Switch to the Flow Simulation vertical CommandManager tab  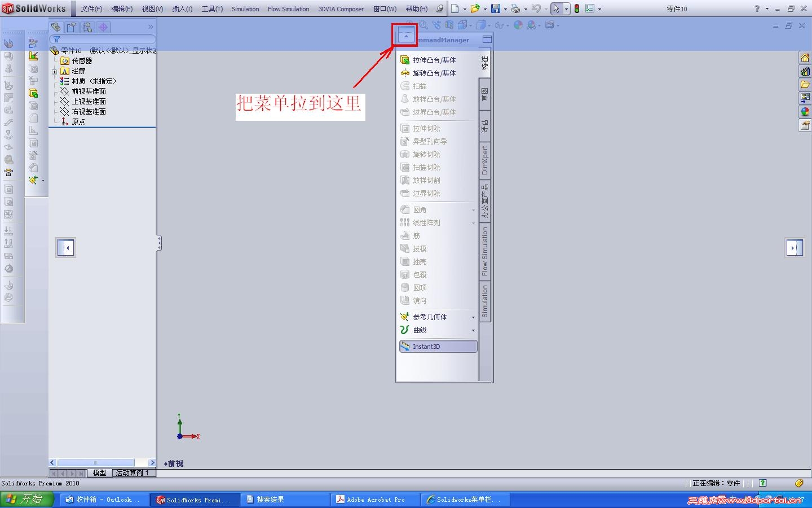484,251
